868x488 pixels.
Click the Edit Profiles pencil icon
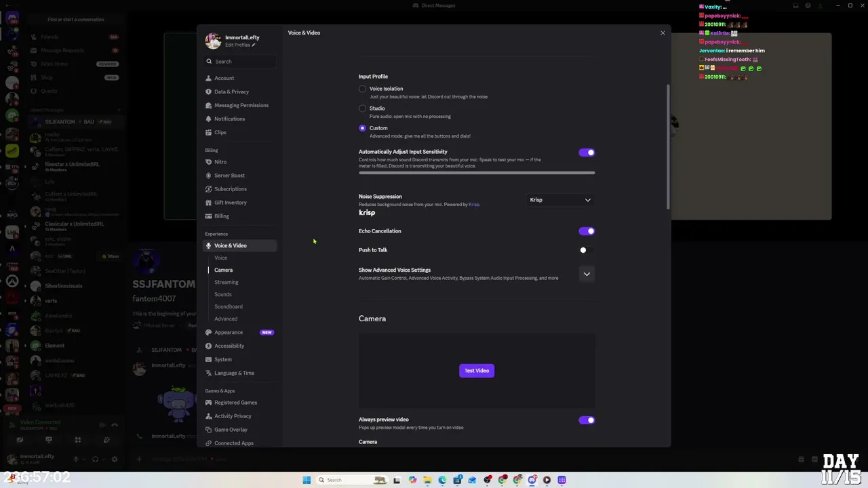click(254, 45)
